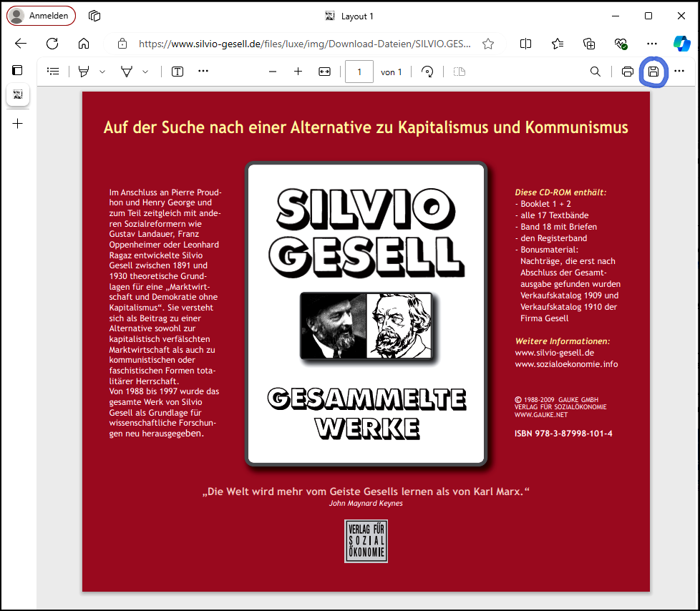Save the PDF with the disk icon
This screenshot has width=700, height=611.
(653, 72)
